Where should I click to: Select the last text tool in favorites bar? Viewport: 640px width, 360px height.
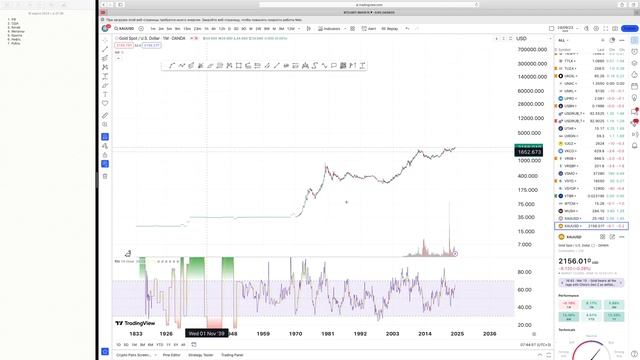click(x=362, y=66)
